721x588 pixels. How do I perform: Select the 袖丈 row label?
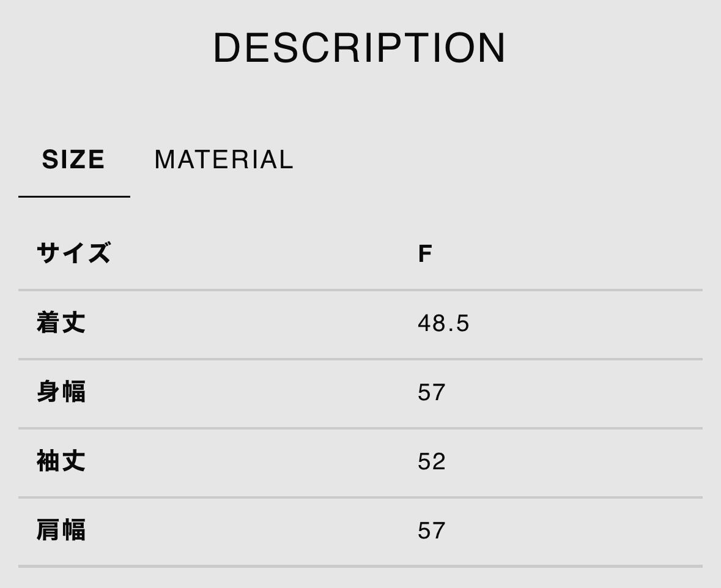[61, 461]
